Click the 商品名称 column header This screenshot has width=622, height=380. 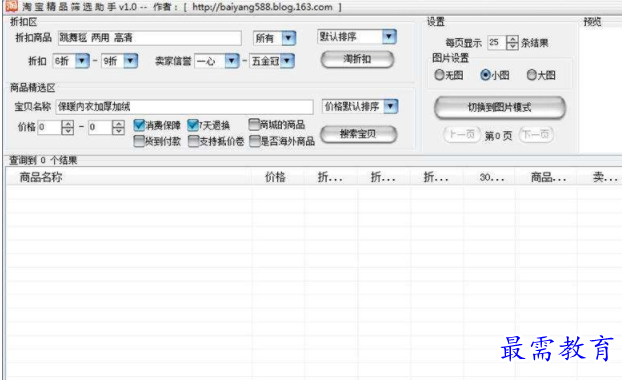(129, 177)
